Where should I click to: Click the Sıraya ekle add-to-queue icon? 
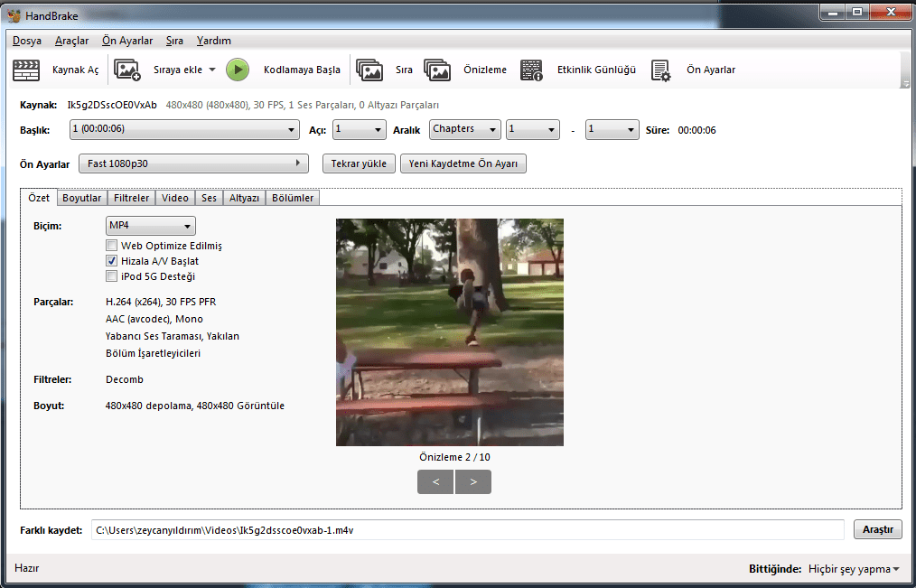[x=127, y=70]
